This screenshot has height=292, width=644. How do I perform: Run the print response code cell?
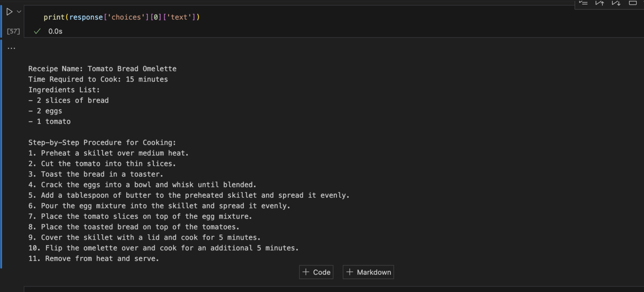click(x=9, y=12)
